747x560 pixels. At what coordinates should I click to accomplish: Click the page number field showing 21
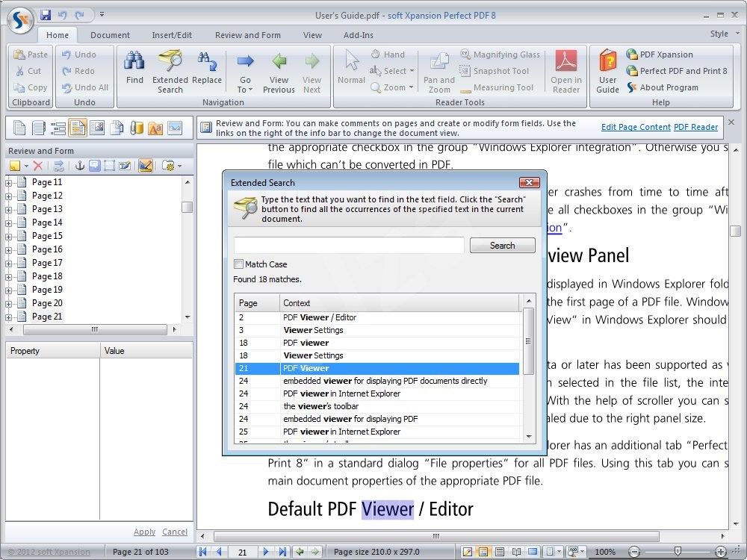pos(243,552)
